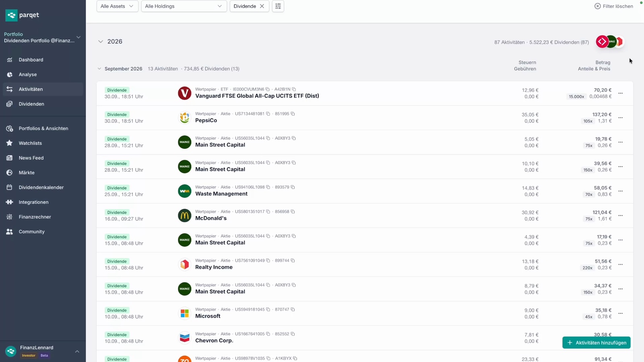
Task: Copy WKN A42B1N of Vanguard ETF
Action: [x=294, y=89]
